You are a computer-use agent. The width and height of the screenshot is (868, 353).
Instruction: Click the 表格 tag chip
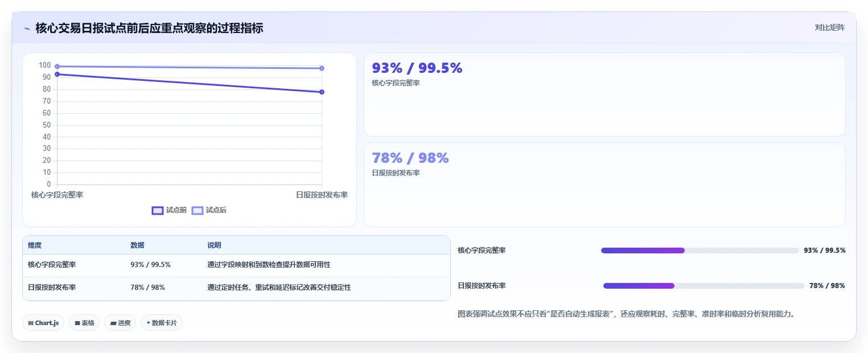pos(84,323)
